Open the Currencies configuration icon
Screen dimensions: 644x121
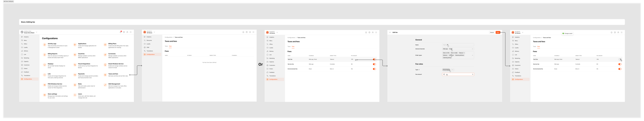tap(105, 55)
